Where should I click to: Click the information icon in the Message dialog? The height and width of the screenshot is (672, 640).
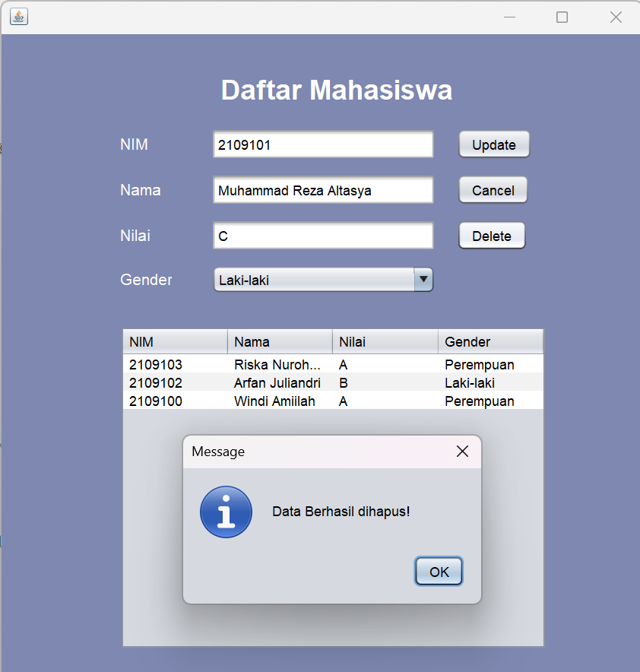[x=226, y=512]
